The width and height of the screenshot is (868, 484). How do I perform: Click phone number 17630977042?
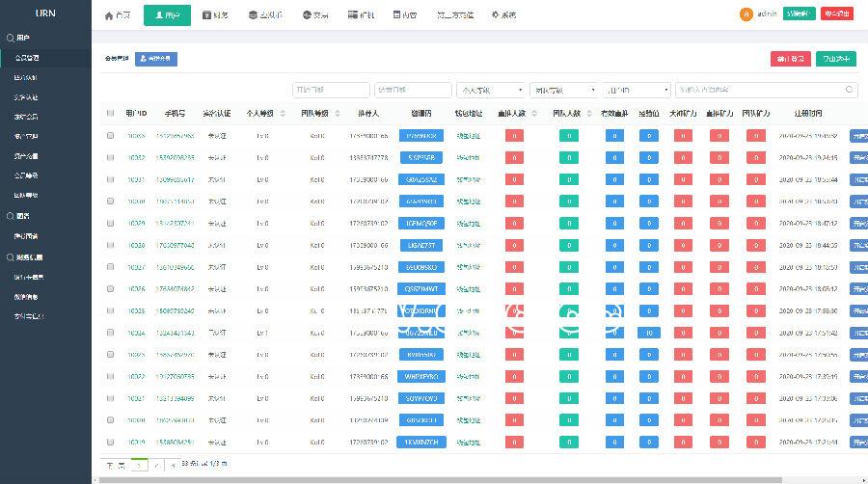[175, 245]
